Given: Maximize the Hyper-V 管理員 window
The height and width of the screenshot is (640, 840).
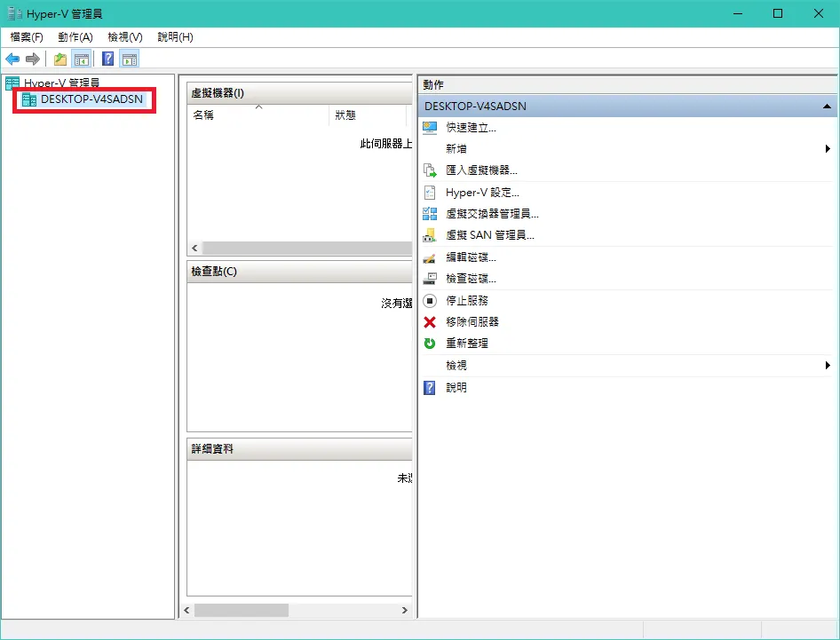Looking at the screenshot, I should click(x=778, y=13).
